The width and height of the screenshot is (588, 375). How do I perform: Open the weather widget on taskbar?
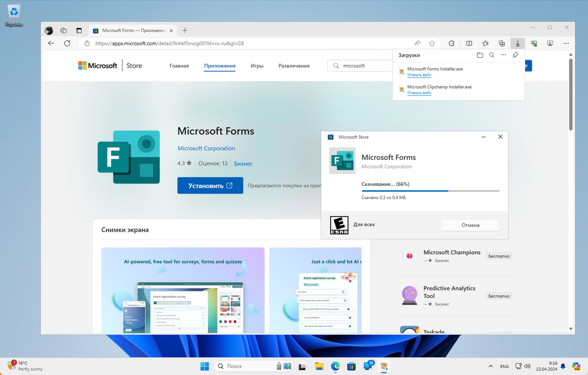point(25,366)
